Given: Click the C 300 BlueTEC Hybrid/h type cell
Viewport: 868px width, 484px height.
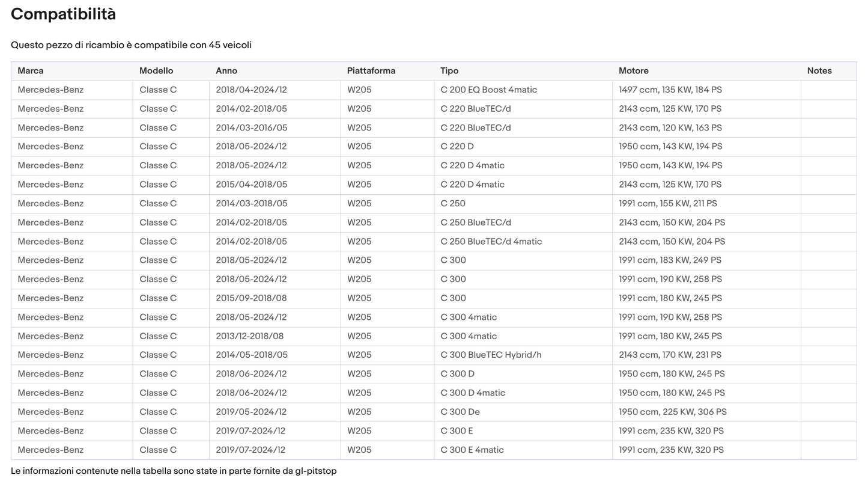Looking at the screenshot, I should tap(491, 355).
